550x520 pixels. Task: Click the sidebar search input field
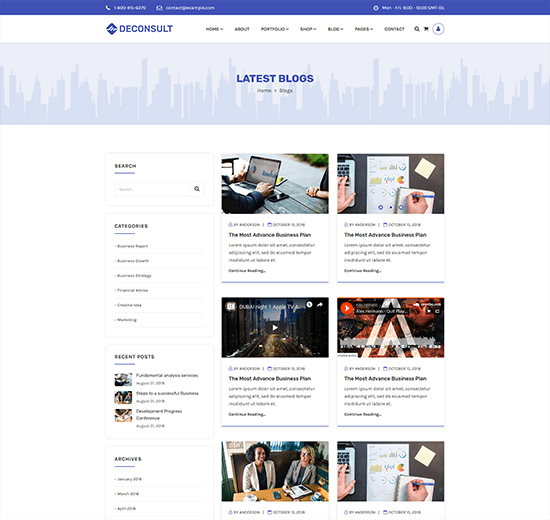pyautogui.click(x=152, y=189)
